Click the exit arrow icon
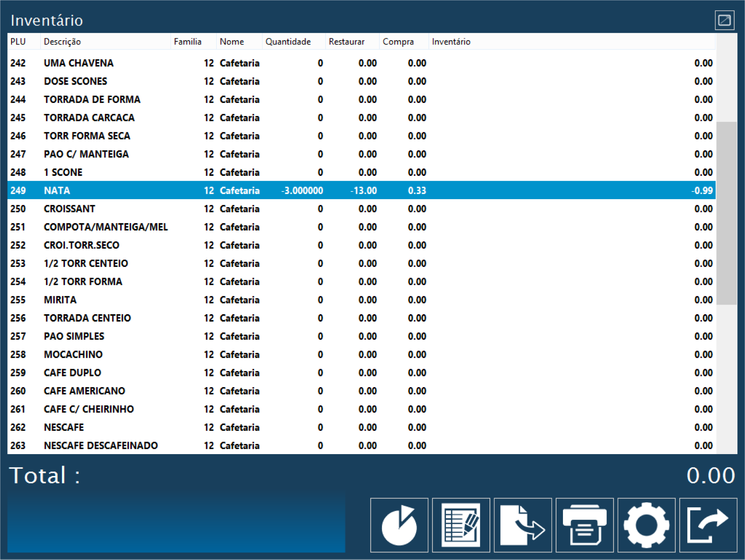The height and width of the screenshot is (560, 745). click(x=708, y=525)
